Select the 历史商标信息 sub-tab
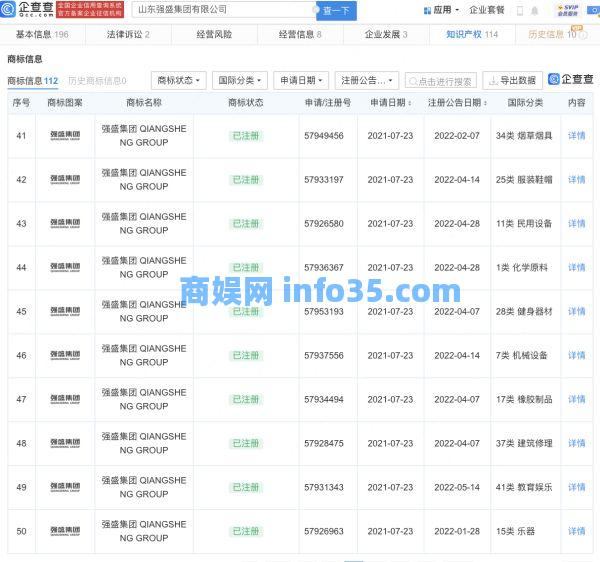Image resolution: width=600 pixels, height=562 pixels. tap(96, 81)
